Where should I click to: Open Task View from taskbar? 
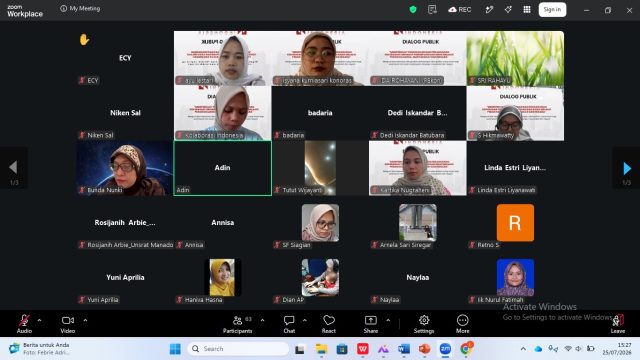300,349
